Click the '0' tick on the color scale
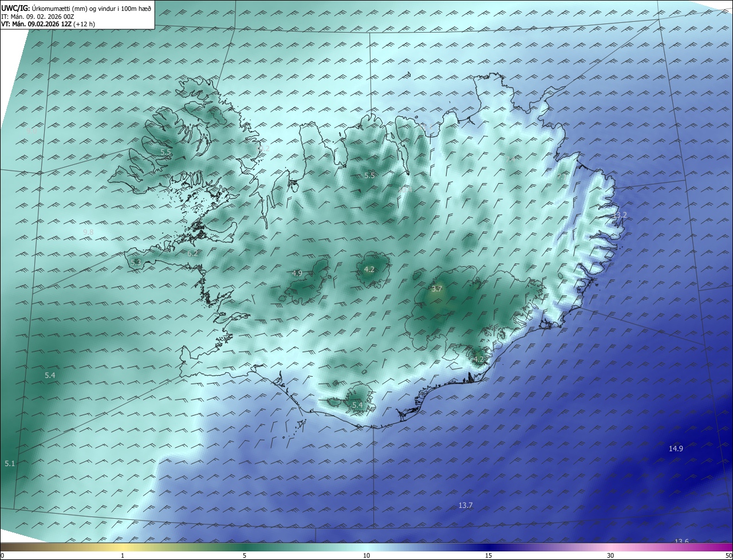 click(2, 556)
